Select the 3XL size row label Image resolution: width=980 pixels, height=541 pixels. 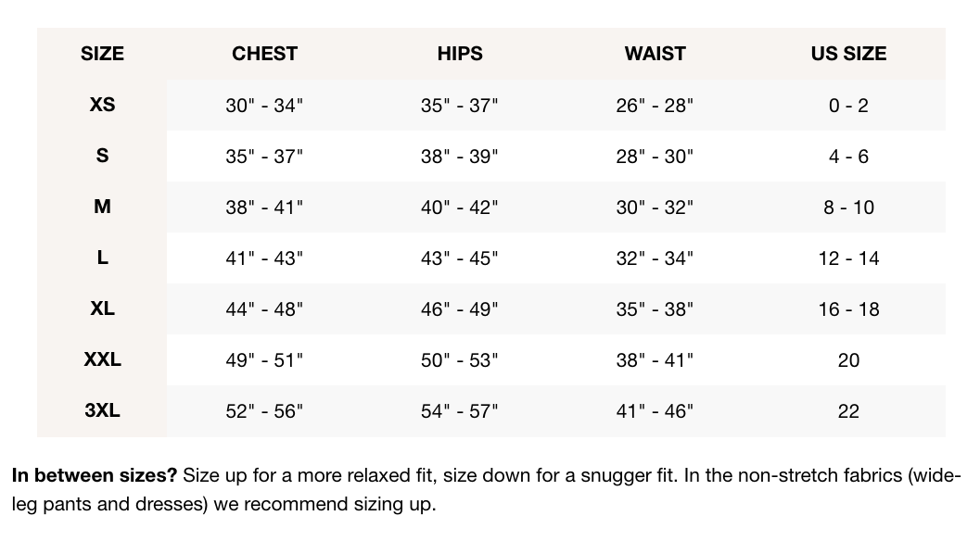point(102,410)
